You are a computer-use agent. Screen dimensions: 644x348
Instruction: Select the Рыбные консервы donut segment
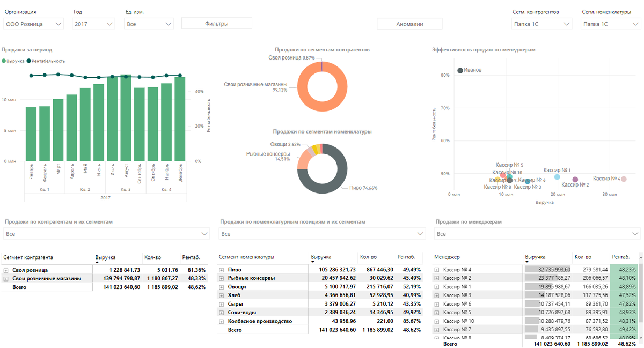pos(305,158)
